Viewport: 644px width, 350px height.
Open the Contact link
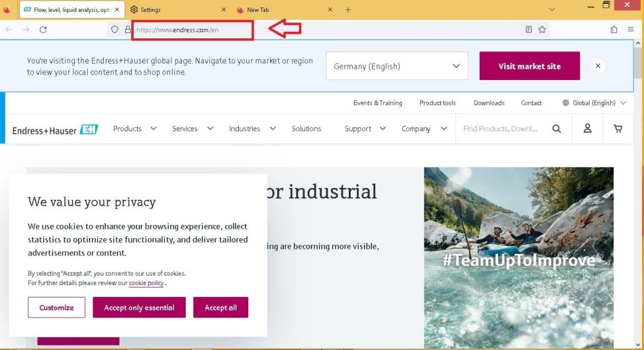coord(531,103)
